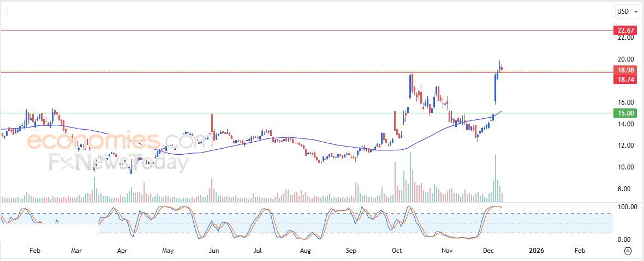This screenshot has width=644, height=261.
Task: Click the Dec label on time axis
Action: click(489, 250)
